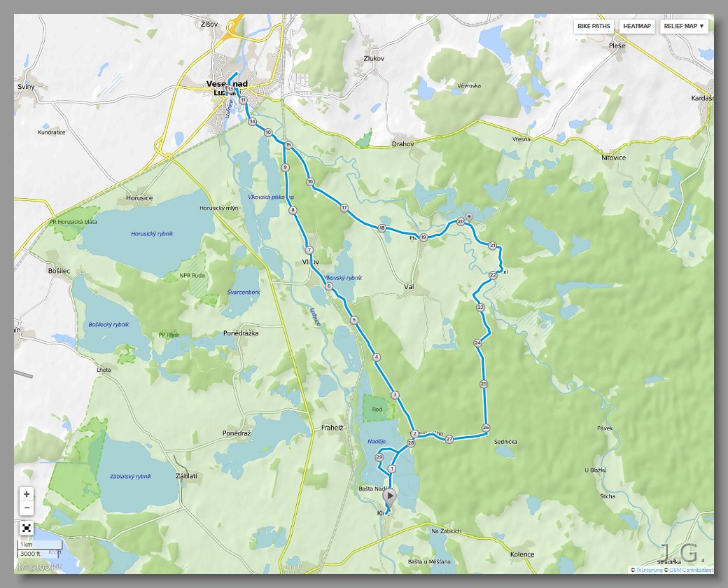Select kilometer marker 25 on the route
This screenshot has height=588, width=728.
484,384
